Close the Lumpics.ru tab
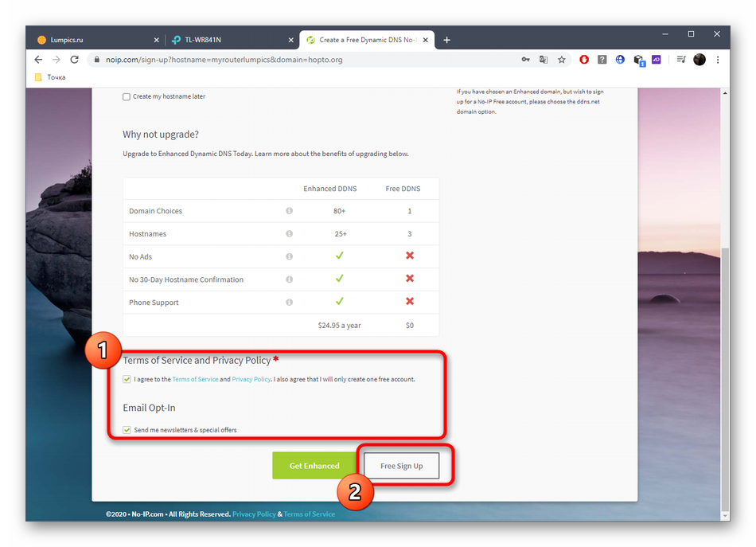 point(156,40)
